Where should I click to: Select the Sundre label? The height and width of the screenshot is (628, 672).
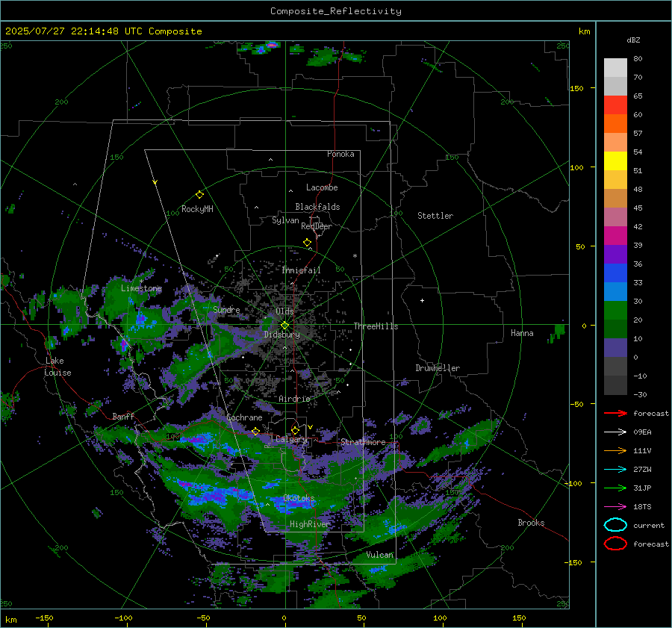[226, 310]
